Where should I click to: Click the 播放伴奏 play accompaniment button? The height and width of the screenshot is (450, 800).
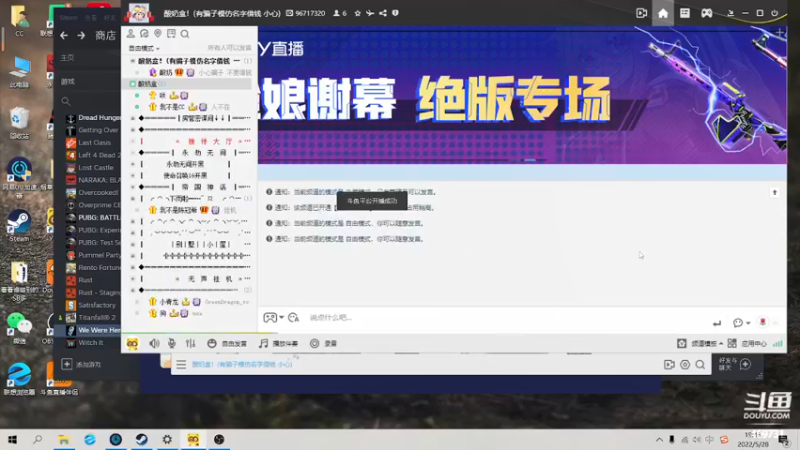[x=279, y=343]
